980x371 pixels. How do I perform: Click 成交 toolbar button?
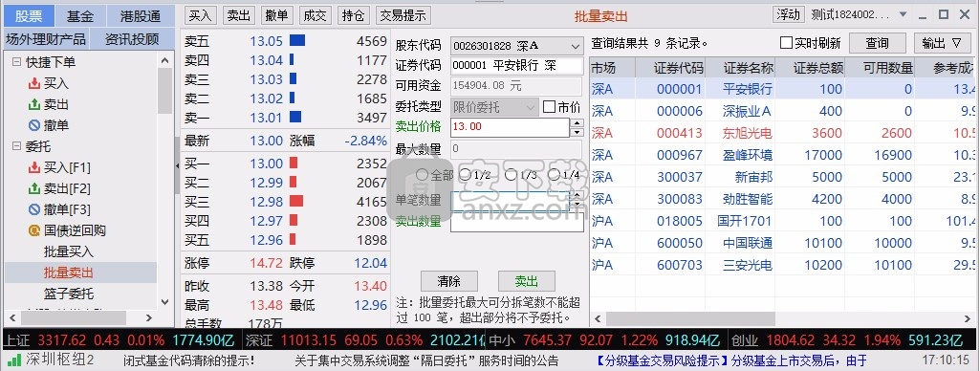click(x=314, y=15)
